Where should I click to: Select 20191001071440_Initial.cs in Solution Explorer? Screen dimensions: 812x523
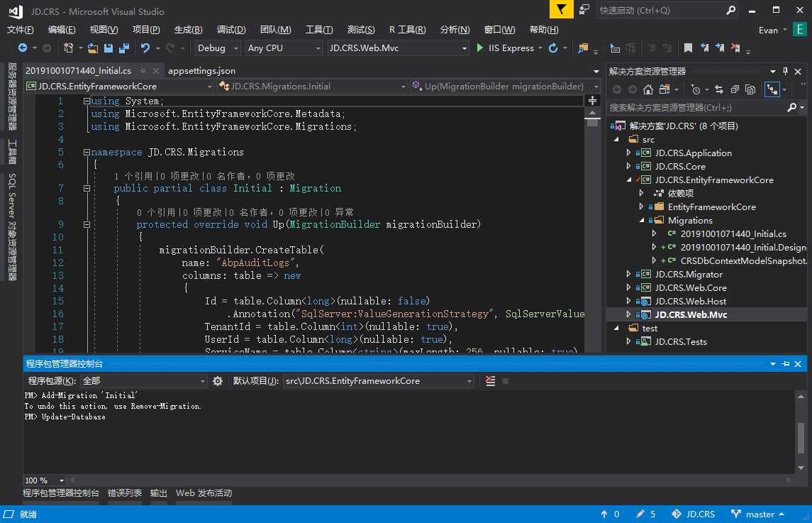click(x=733, y=233)
